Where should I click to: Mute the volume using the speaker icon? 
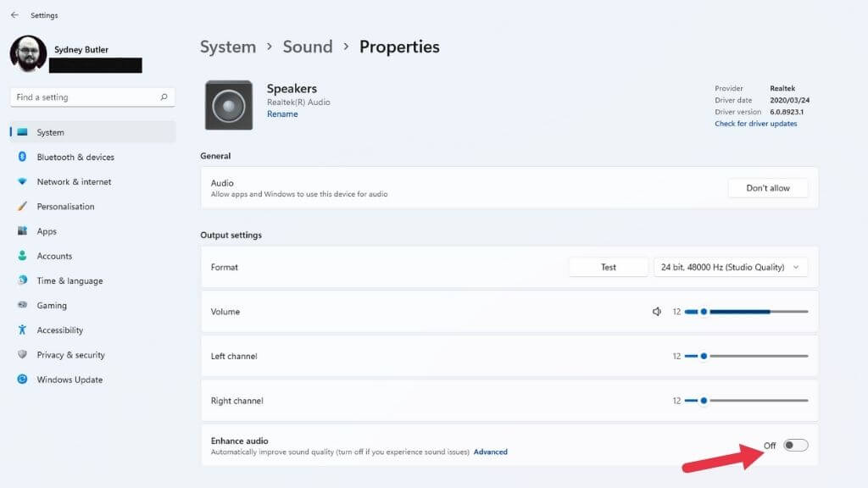pos(657,312)
